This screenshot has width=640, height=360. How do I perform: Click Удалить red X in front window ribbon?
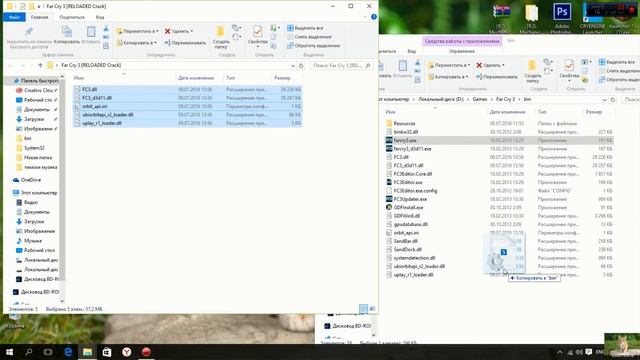click(x=178, y=31)
